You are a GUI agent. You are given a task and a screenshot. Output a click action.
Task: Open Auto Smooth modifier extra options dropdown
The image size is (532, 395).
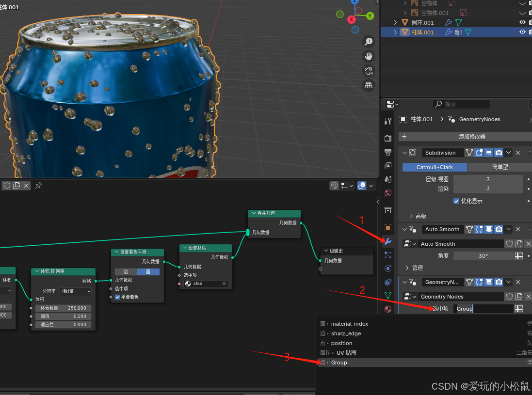click(508, 229)
